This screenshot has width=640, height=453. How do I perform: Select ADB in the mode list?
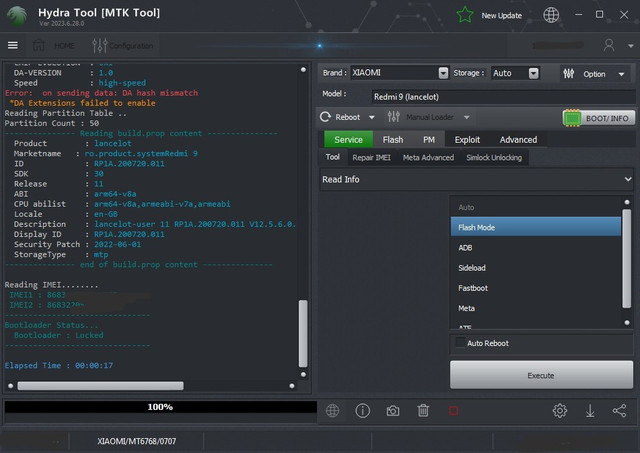coord(536,248)
